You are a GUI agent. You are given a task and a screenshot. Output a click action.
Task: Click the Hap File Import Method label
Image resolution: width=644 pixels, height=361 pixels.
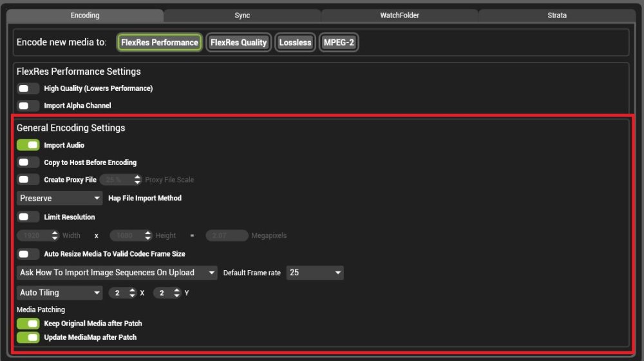[144, 198]
